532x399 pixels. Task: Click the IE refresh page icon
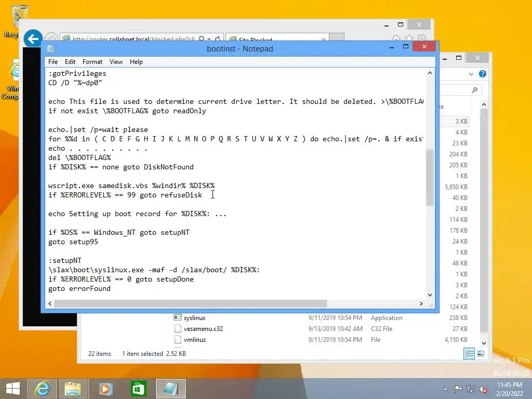point(218,39)
